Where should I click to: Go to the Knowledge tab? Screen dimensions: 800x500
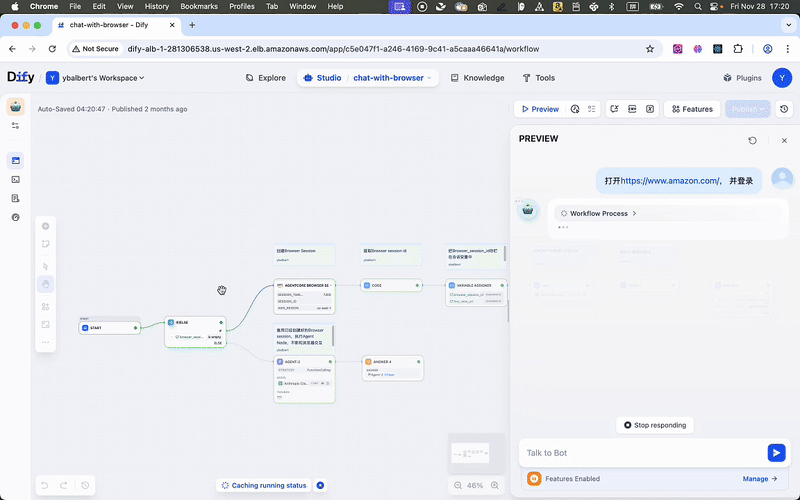[477, 78]
